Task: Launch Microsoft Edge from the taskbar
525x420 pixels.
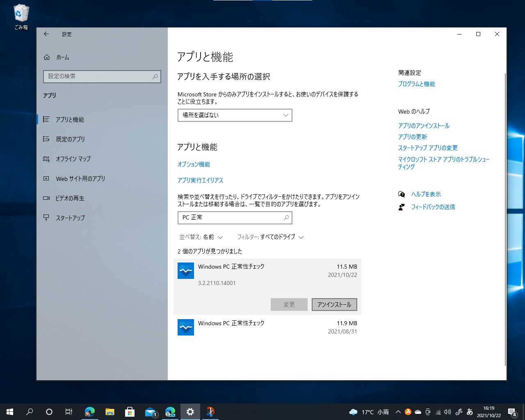Action: point(90,411)
